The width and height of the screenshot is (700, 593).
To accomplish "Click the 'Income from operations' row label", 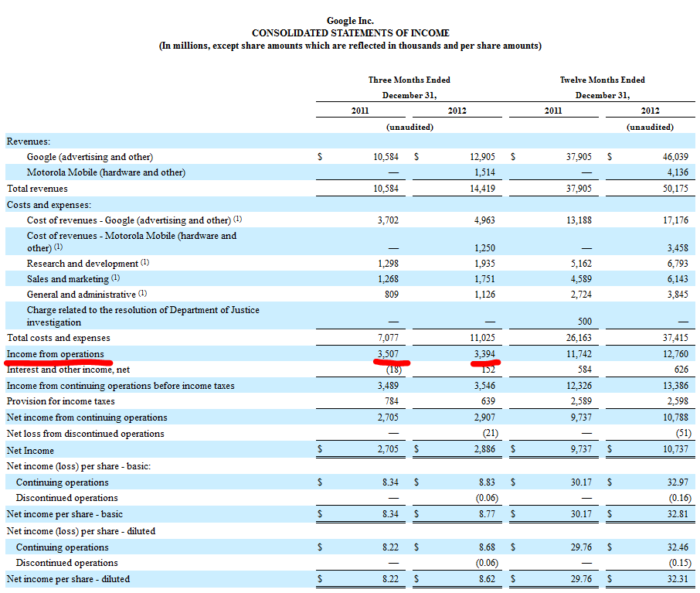I will point(56,354).
